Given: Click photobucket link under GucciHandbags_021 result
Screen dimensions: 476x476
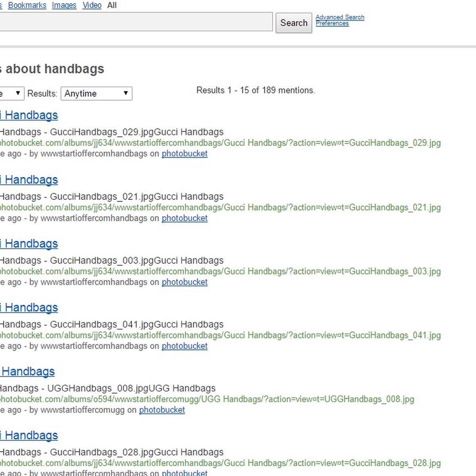Looking at the screenshot, I should pyautogui.click(x=184, y=219).
